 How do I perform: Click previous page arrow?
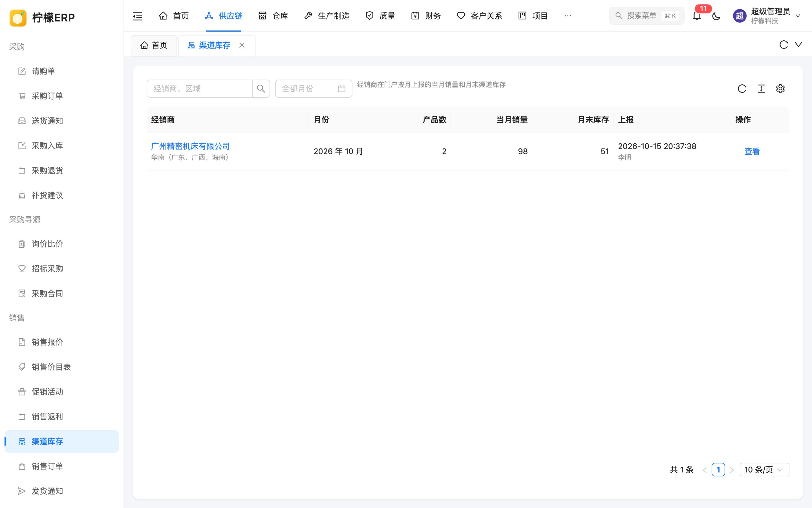705,470
